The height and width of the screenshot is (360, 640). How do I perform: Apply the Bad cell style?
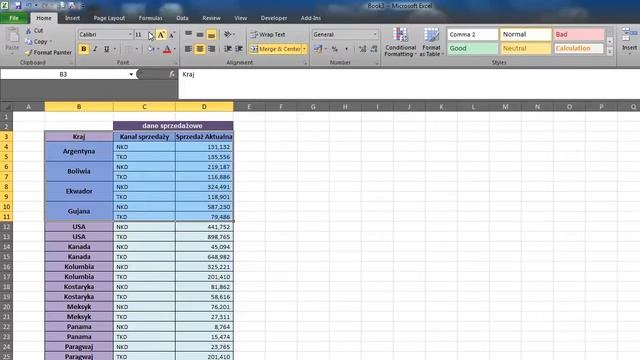(x=579, y=35)
